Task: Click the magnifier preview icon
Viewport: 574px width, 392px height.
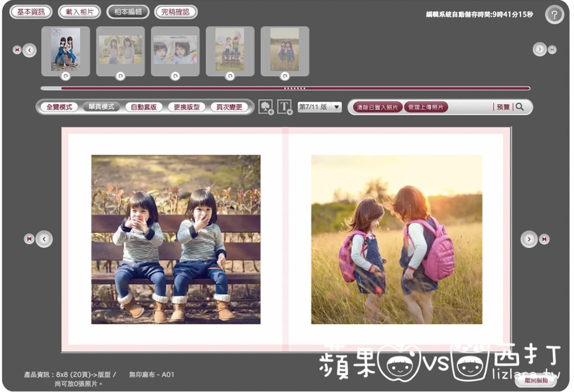Action: (x=520, y=107)
